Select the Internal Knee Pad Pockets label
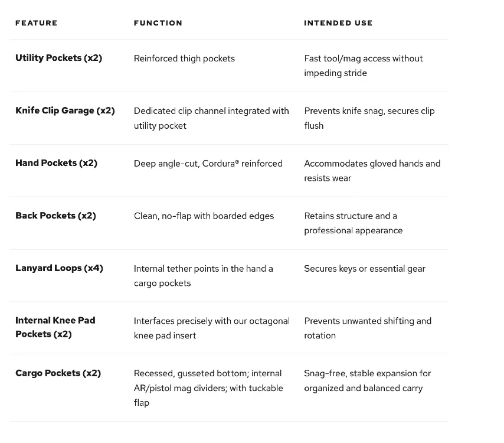The image size is (504, 443). pyautogui.click(x=55, y=327)
